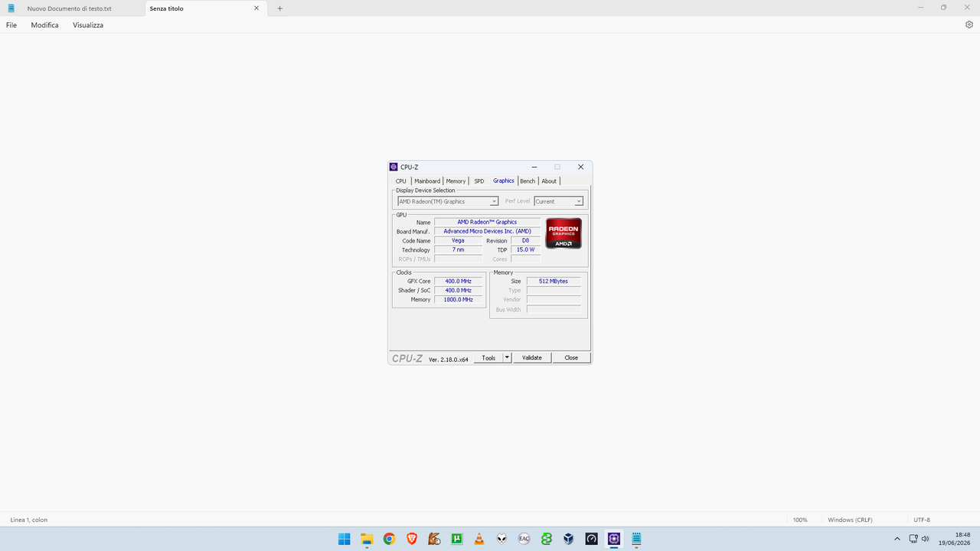Show hidden system tray icons

click(897, 539)
